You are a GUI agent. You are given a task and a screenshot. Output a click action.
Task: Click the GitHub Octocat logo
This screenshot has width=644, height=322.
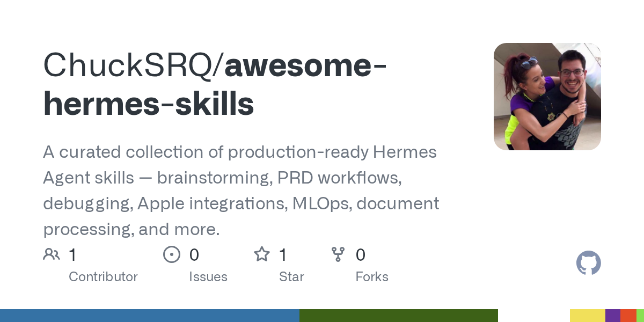pos(588,264)
